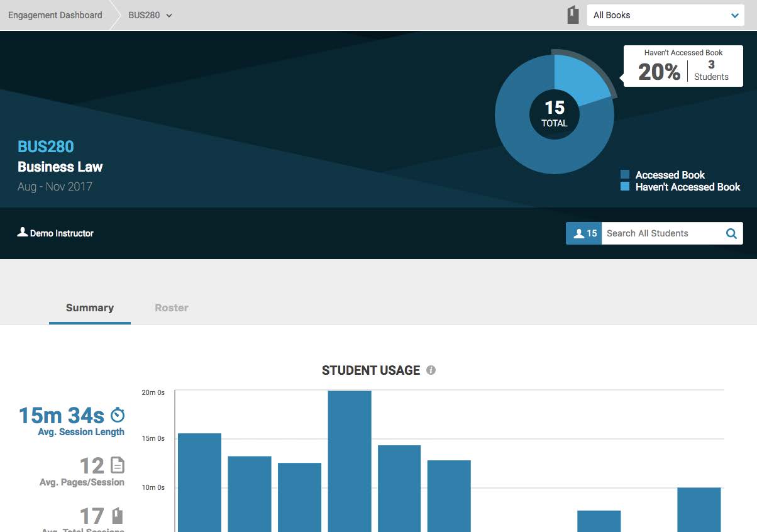Click the 20% tooltip value
This screenshot has height=532, width=757.
click(659, 72)
